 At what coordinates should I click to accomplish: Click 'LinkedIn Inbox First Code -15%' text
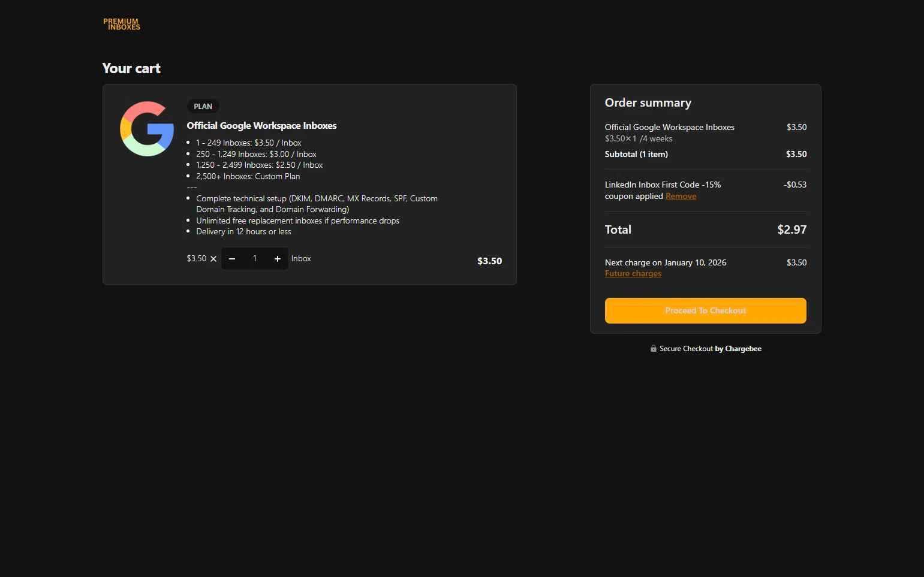pos(663,185)
